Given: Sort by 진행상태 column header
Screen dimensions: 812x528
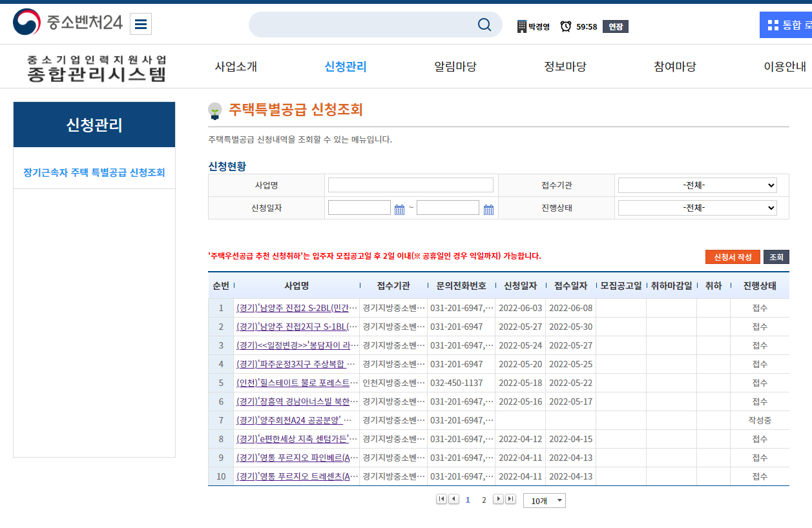Looking at the screenshot, I should (x=760, y=285).
